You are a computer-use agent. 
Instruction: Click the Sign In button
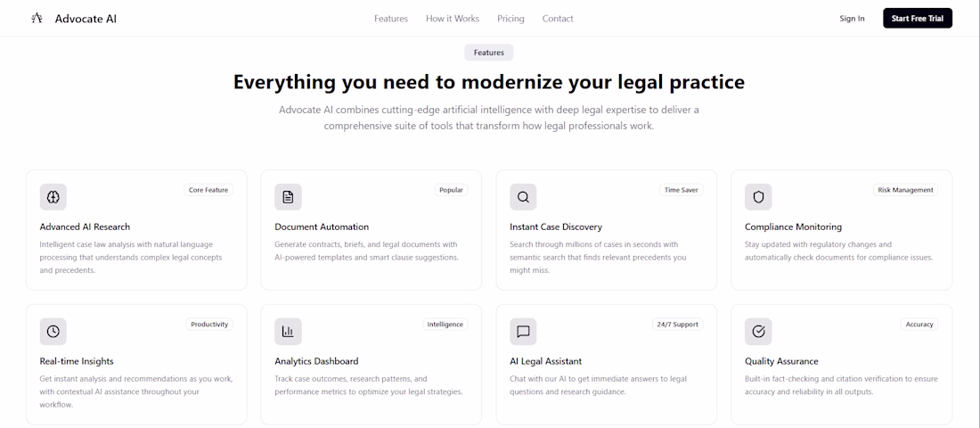(x=852, y=19)
